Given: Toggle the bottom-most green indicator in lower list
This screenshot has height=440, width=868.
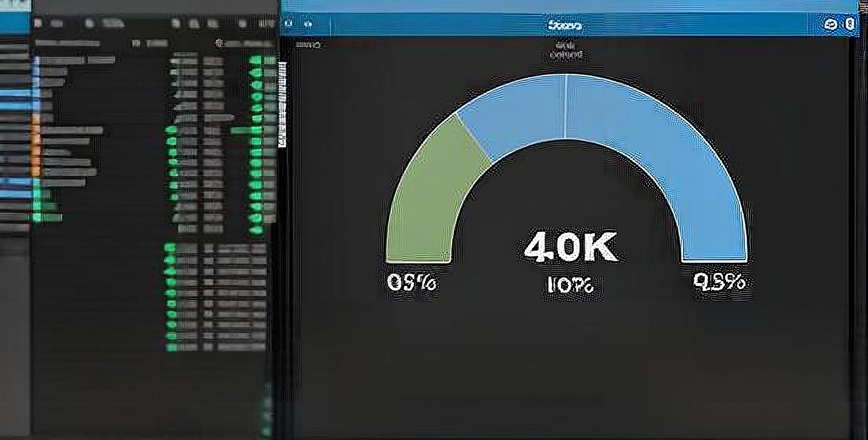Looking at the screenshot, I should click(x=170, y=347).
